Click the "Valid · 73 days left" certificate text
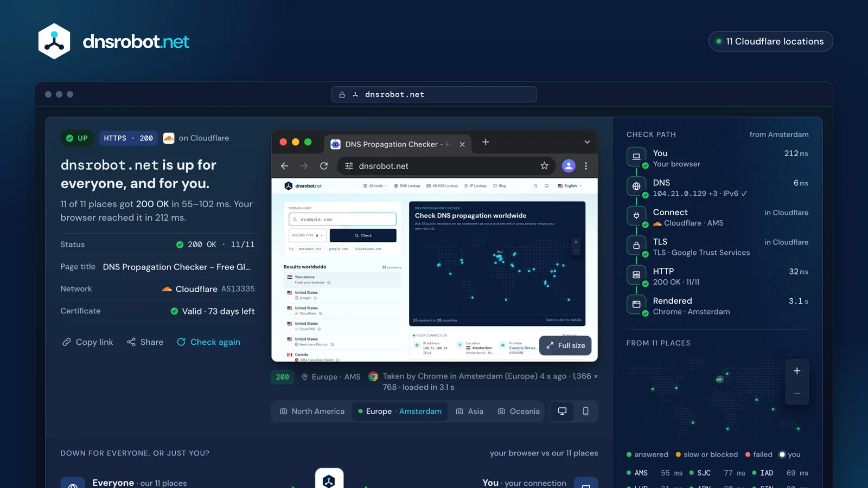The image size is (868, 488). point(218,311)
